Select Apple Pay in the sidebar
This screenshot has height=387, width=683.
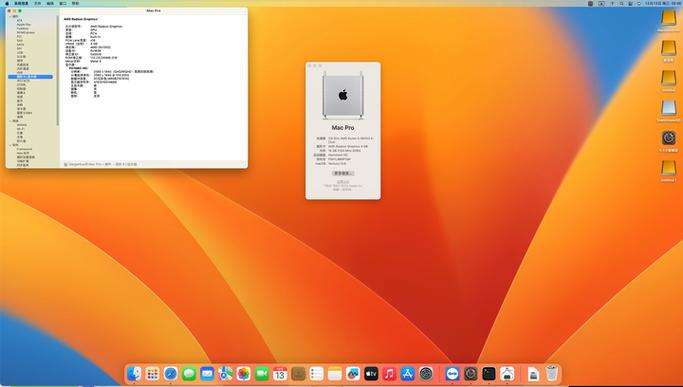pyautogui.click(x=24, y=24)
